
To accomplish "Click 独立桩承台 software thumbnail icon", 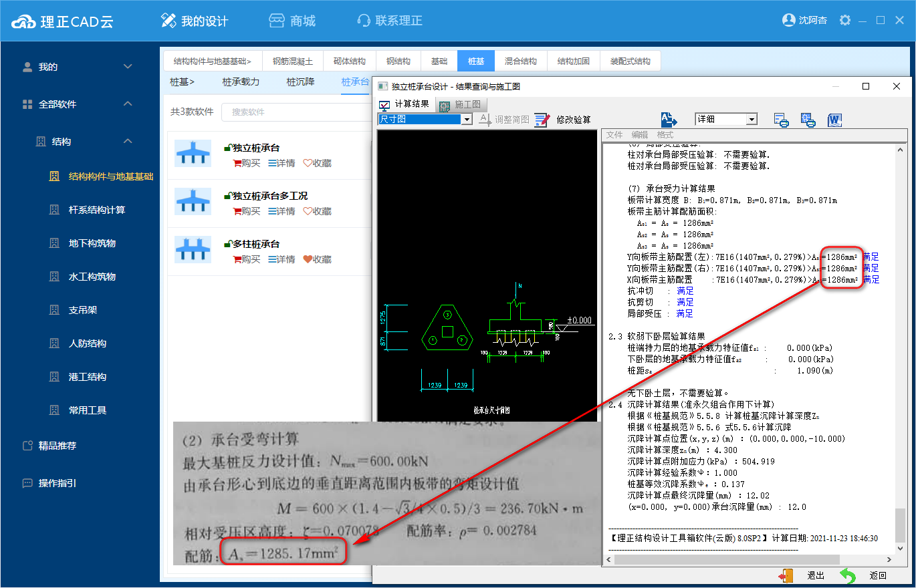I will [193, 154].
